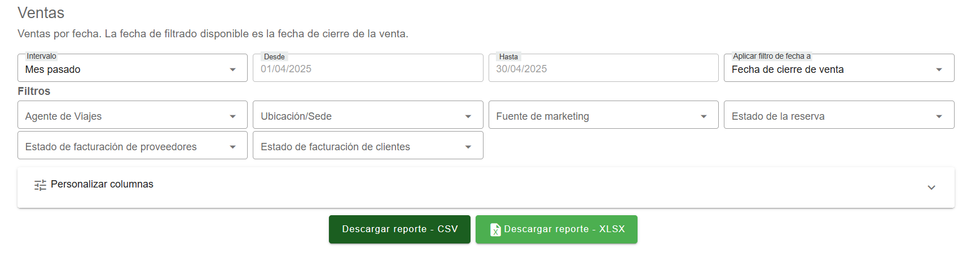Open the Agente de Viajes filter
Image resolution: width=980 pixels, height=257 pixels.
point(124,116)
